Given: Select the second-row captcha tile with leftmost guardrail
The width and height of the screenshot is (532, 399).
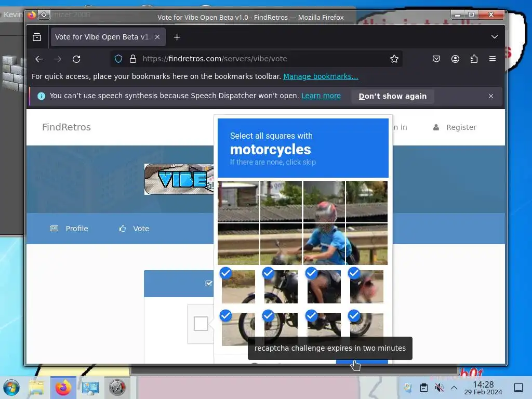Looking at the screenshot, I should coord(238,244).
